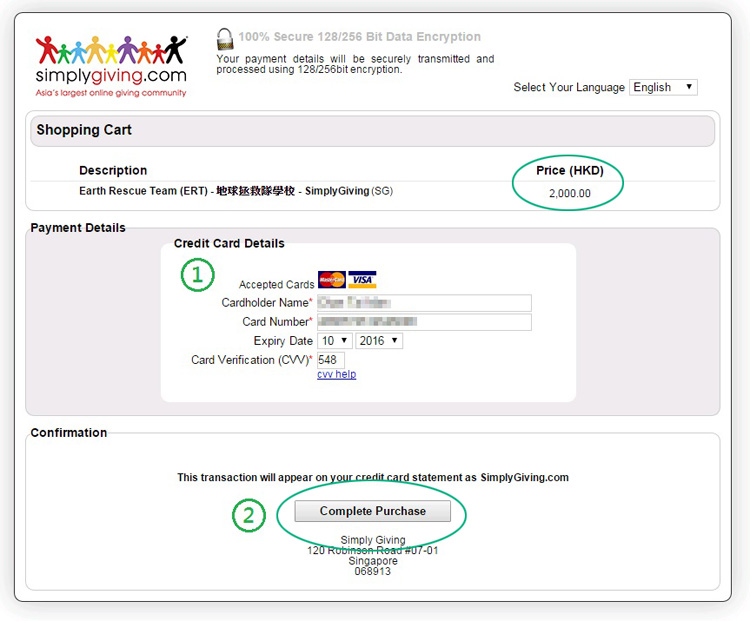Click the Earth Rescue Team item description
The image size is (750, 621).
[236, 191]
